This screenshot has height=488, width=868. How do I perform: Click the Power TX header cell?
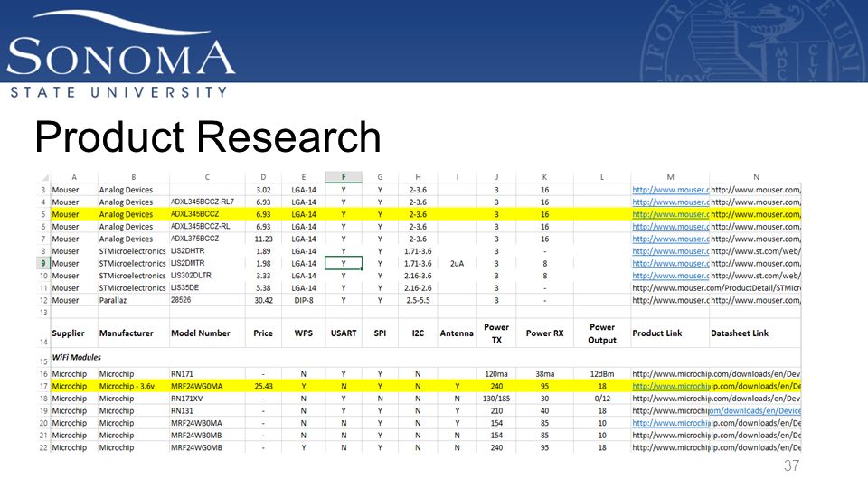click(x=496, y=333)
